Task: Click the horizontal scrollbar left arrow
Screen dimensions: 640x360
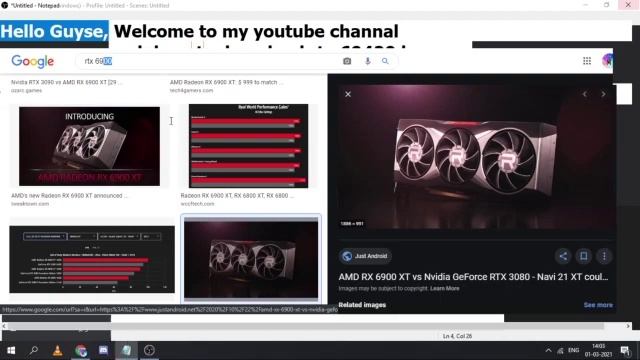Action: [4, 326]
